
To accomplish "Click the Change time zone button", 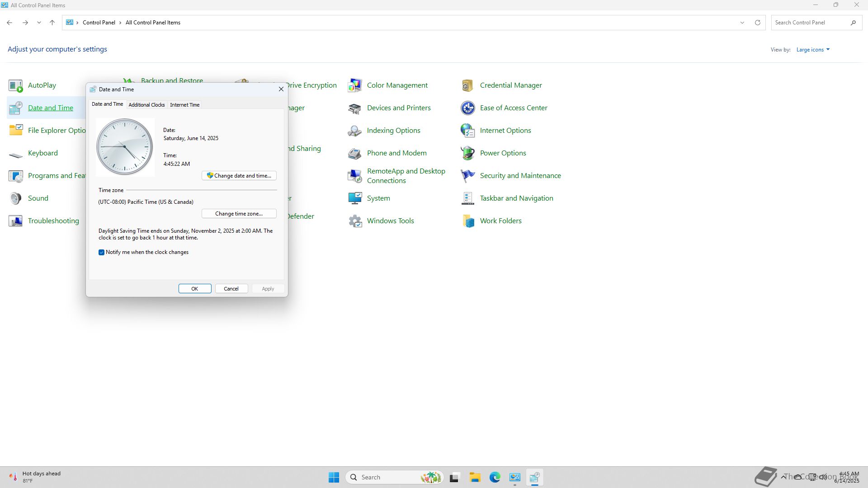I will point(239,214).
